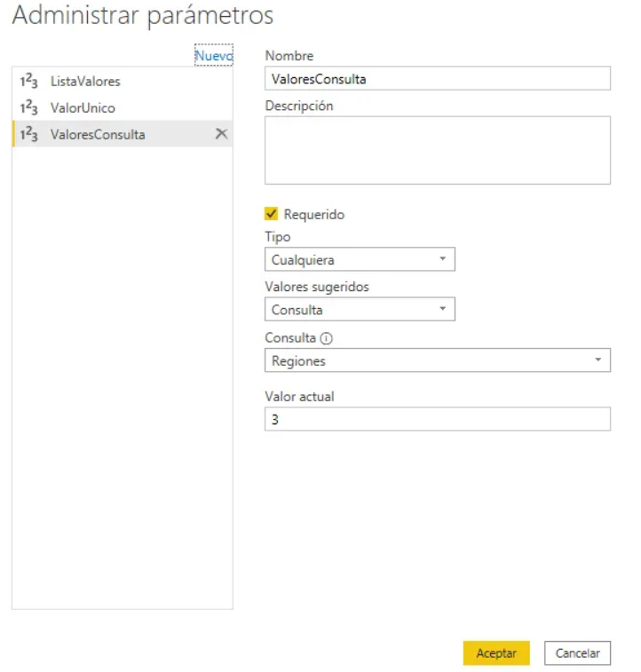This screenshot has width=641, height=672.
Task: Click the Nombre text field
Action: tap(437, 78)
